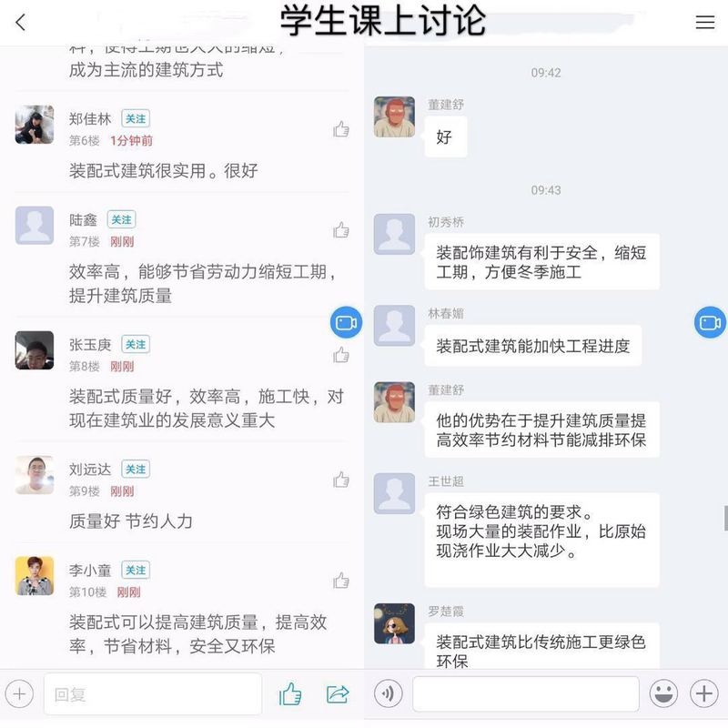Like 郑佳林's comment with thumbs-up
The image size is (728, 728).
[341, 129]
